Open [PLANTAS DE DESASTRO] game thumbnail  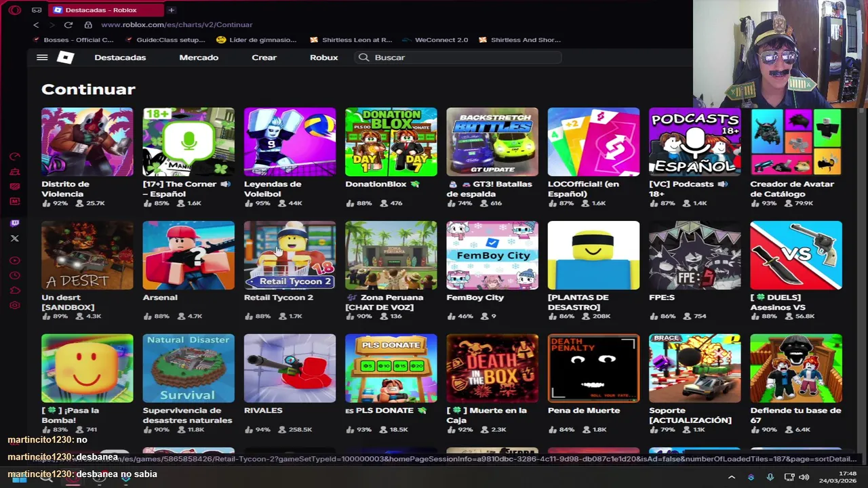(x=593, y=255)
